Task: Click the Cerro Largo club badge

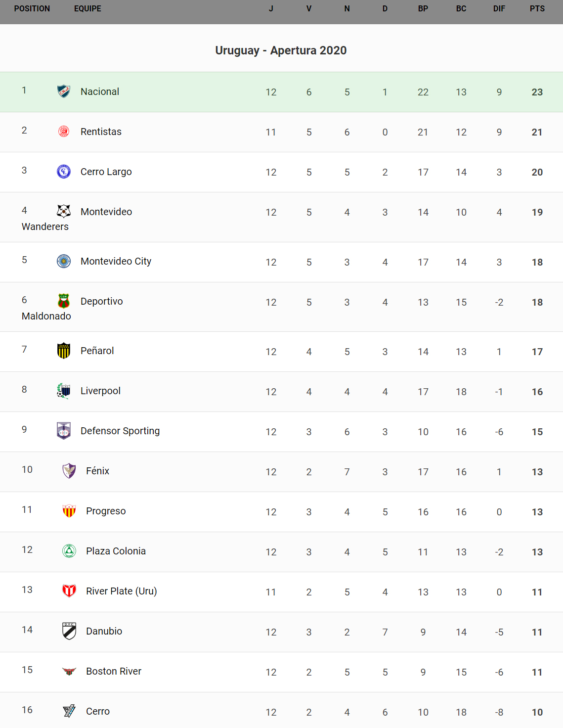Action: [64, 172]
